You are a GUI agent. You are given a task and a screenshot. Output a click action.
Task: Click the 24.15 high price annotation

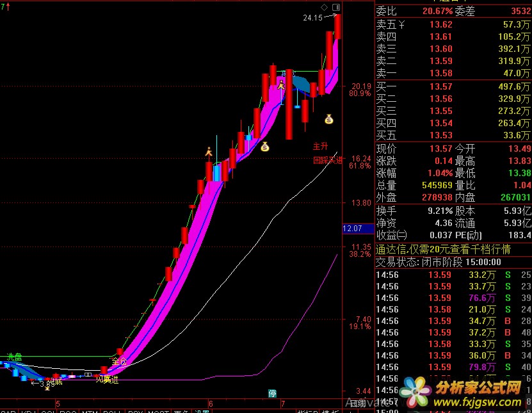[313, 18]
